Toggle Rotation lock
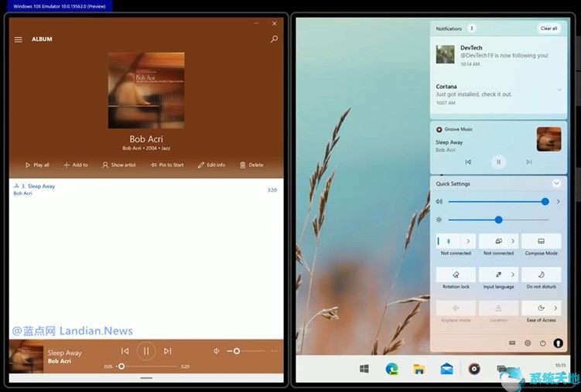Image resolution: width=581 pixels, height=392 pixels. pos(456,274)
